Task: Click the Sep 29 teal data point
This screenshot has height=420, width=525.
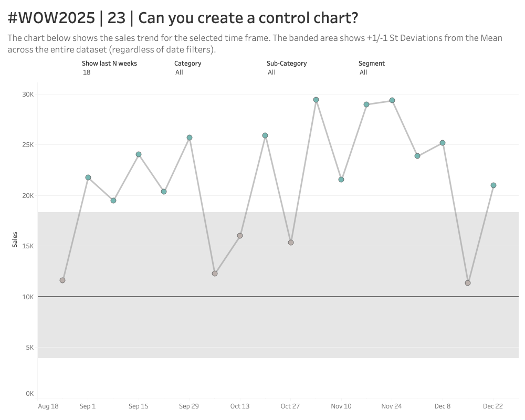Action: tap(190, 138)
